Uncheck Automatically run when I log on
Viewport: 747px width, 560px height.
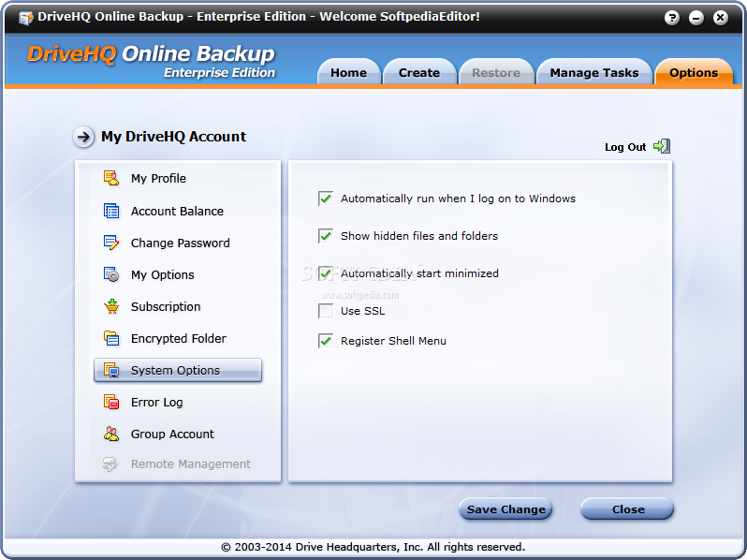pyautogui.click(x=326, y=199)
